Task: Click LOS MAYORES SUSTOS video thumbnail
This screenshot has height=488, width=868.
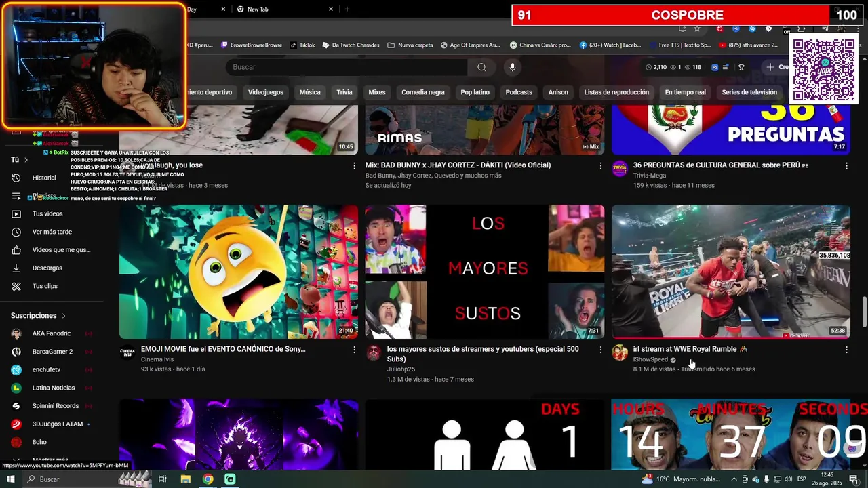Action: click(485, 271)
